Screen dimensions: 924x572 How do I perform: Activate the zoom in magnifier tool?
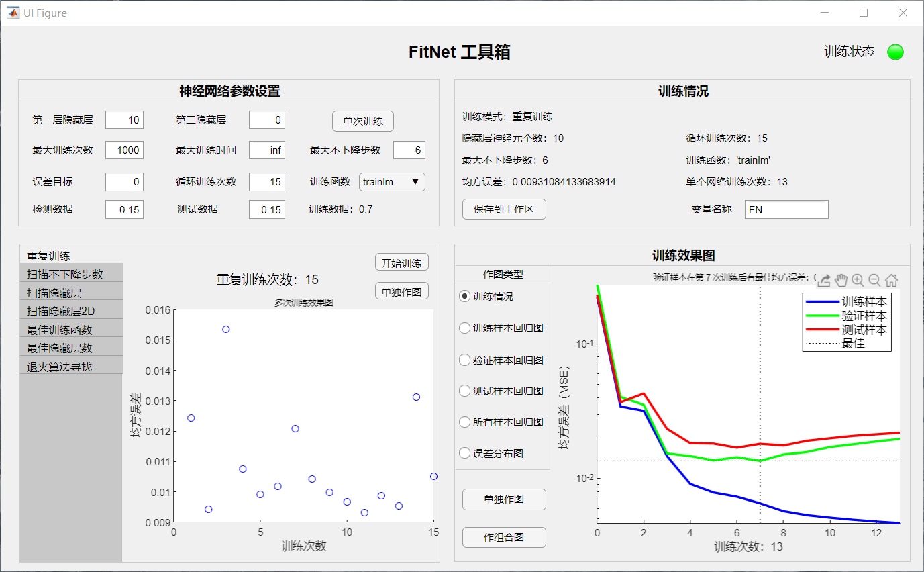coord(858,281)
